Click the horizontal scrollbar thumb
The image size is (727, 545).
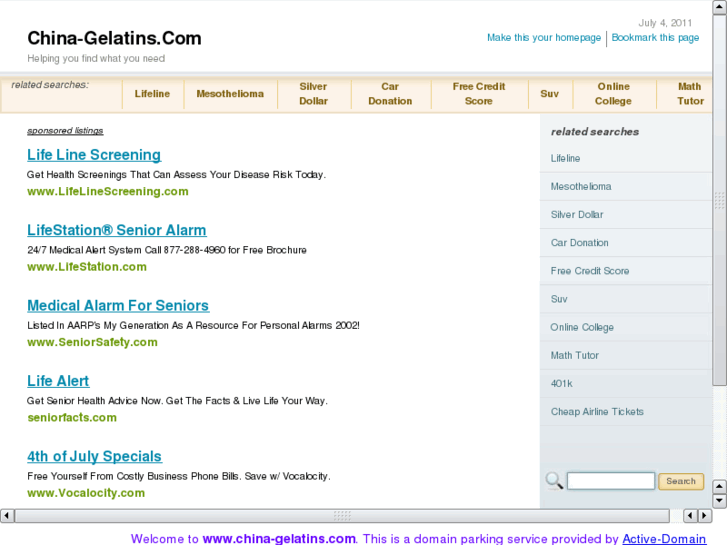tap(342, 515)
